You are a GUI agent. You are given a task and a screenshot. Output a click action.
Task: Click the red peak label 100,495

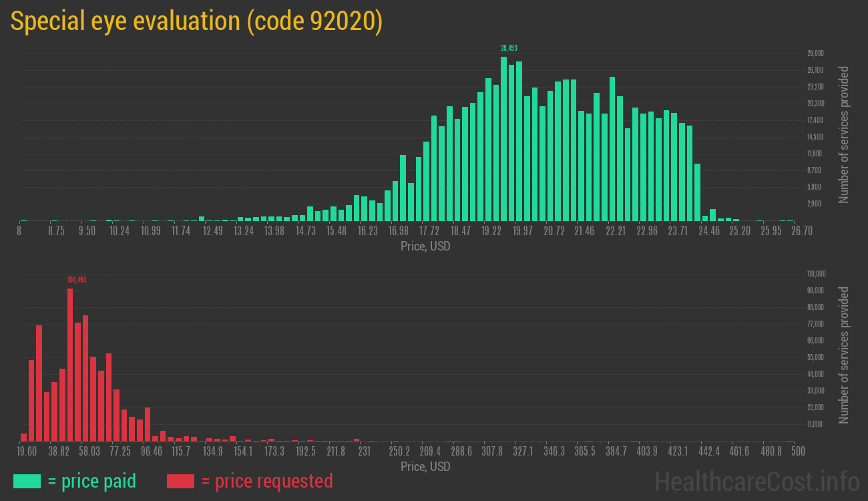pos(77,280)
